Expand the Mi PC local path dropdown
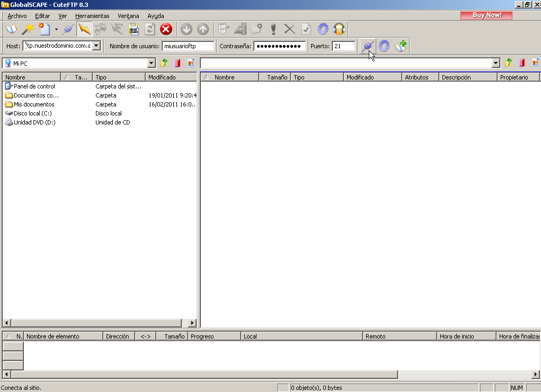 click(151, 63)
